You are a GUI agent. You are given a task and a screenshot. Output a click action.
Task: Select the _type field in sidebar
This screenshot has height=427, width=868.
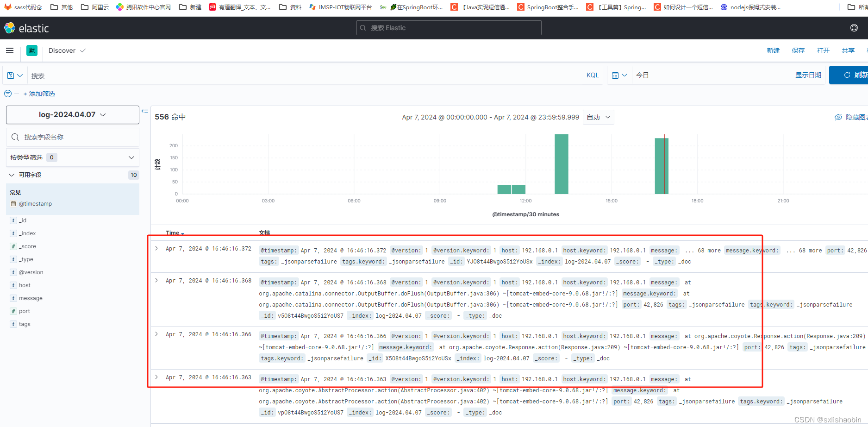coord(26,259)
